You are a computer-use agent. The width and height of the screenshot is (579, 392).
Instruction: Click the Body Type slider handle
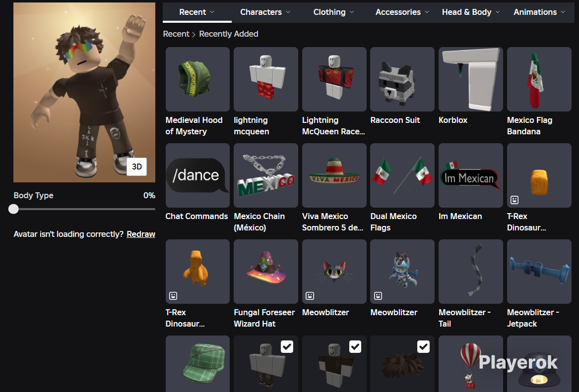pyautogui.click(x=14, y=209)
